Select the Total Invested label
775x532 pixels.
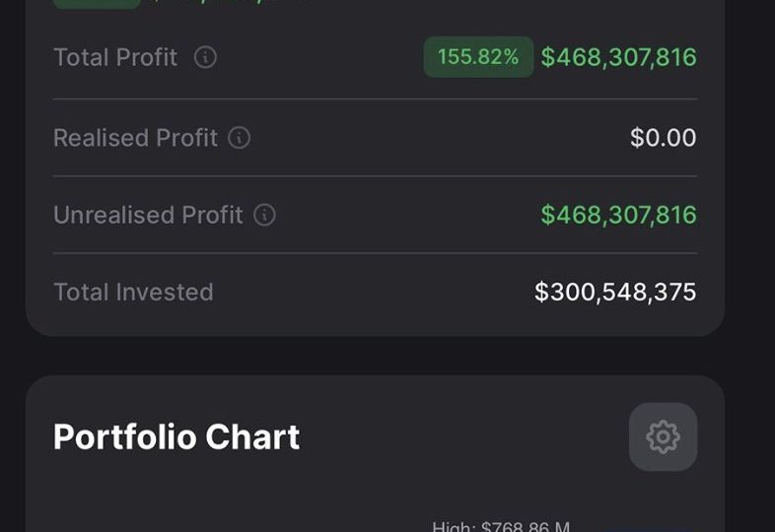(x=133, y=292)
